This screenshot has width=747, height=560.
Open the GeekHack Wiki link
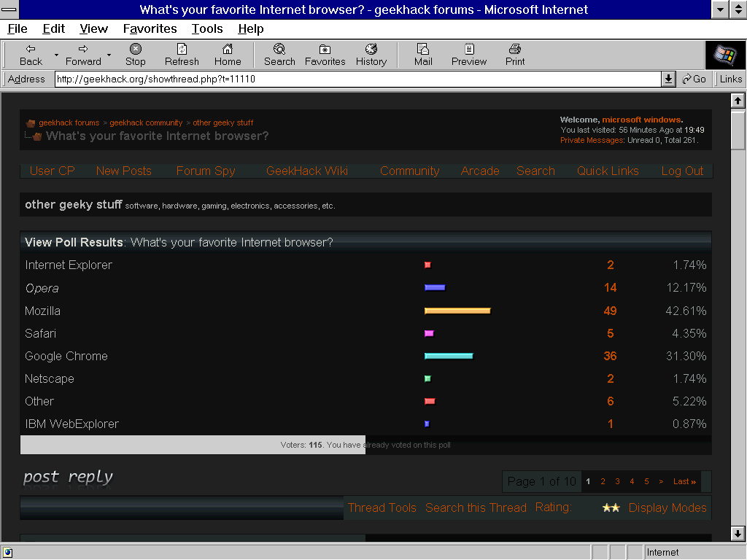coord(306,171)
